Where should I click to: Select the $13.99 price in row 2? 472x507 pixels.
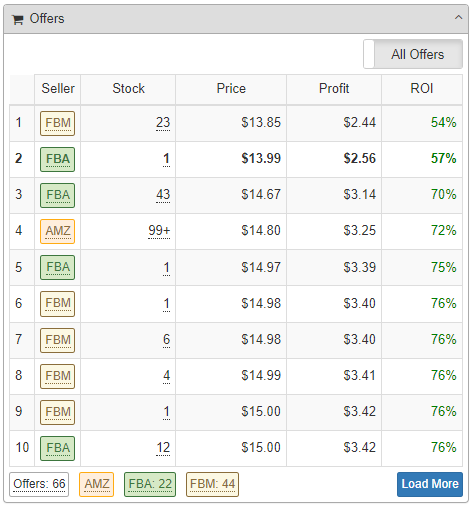[261, 158]
